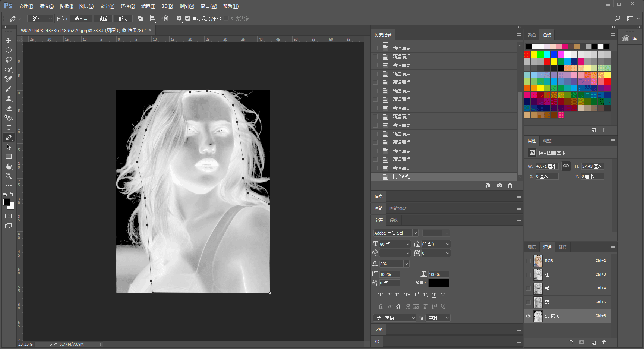Show the RGB channel visibility

click(x=528, y=261)
